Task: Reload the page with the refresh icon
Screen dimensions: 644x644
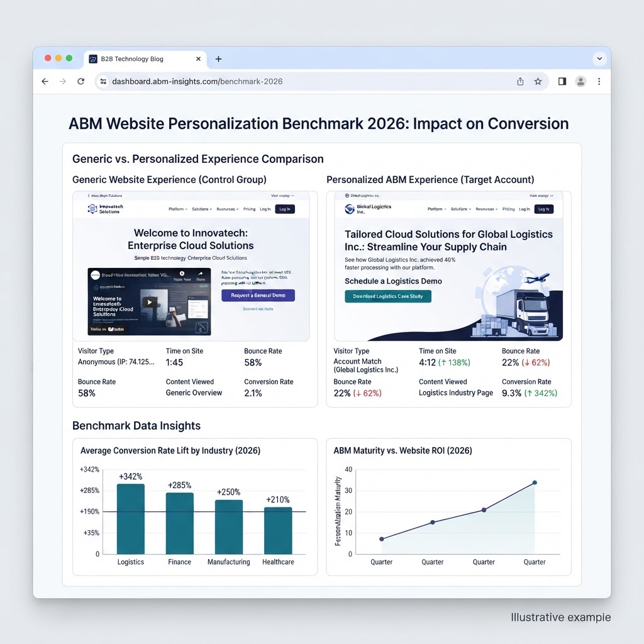Action: 81,81
